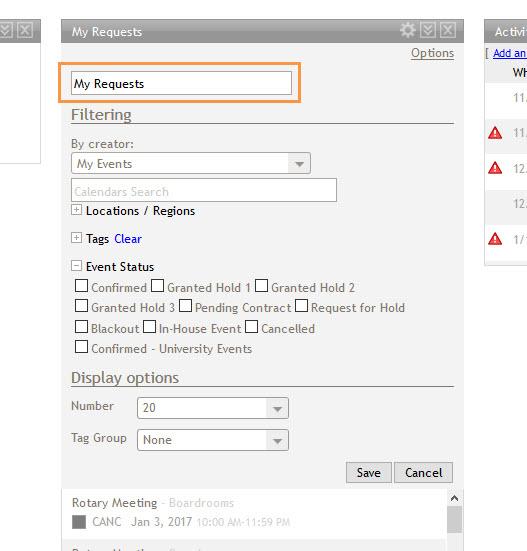Open the Options link
Viewport: 527px width, 551px height.
pyautogui.click(x=432, y=53)
